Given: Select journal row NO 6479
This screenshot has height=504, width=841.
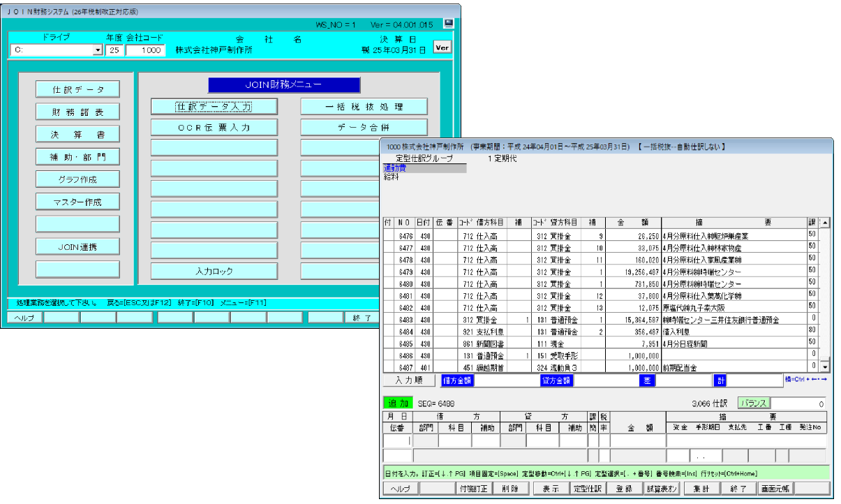Looking at the screenshot, I should [x=600, y=270].
